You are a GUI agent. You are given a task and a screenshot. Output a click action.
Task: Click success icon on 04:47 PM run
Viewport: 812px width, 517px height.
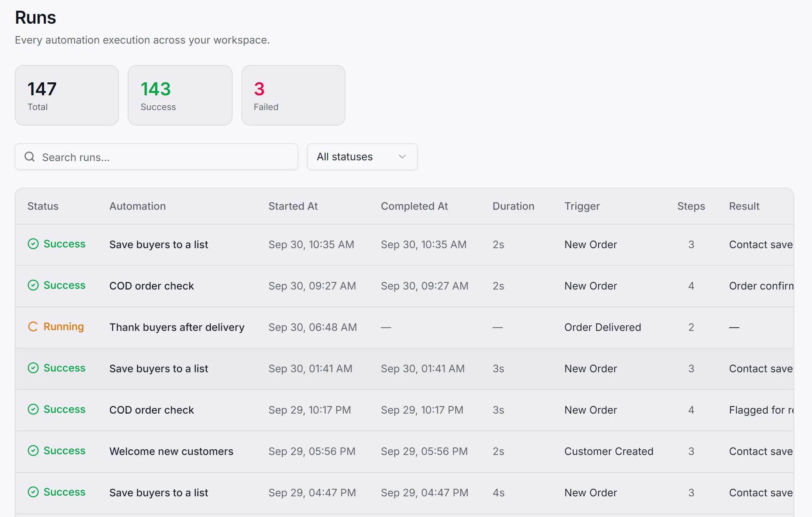coord(33,492)
